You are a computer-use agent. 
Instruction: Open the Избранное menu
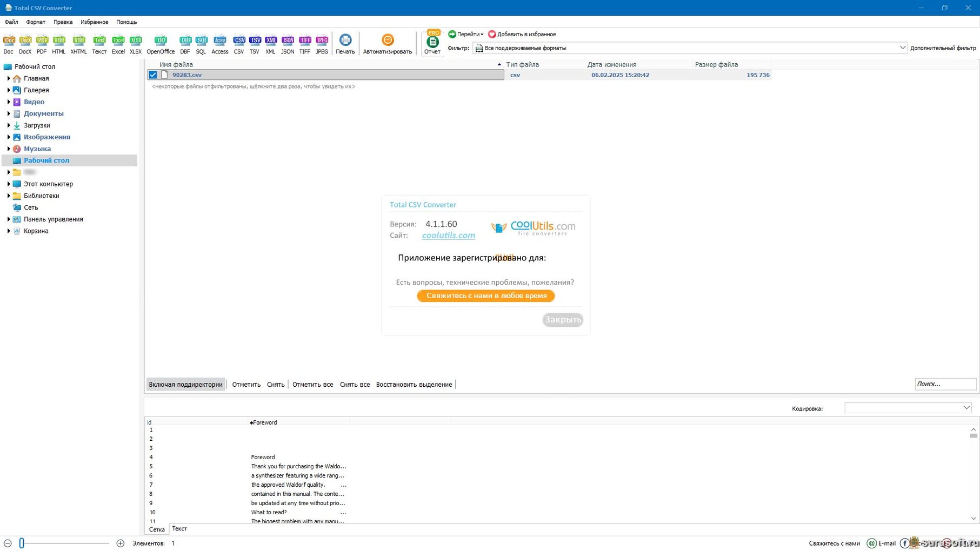coord(95,22)
